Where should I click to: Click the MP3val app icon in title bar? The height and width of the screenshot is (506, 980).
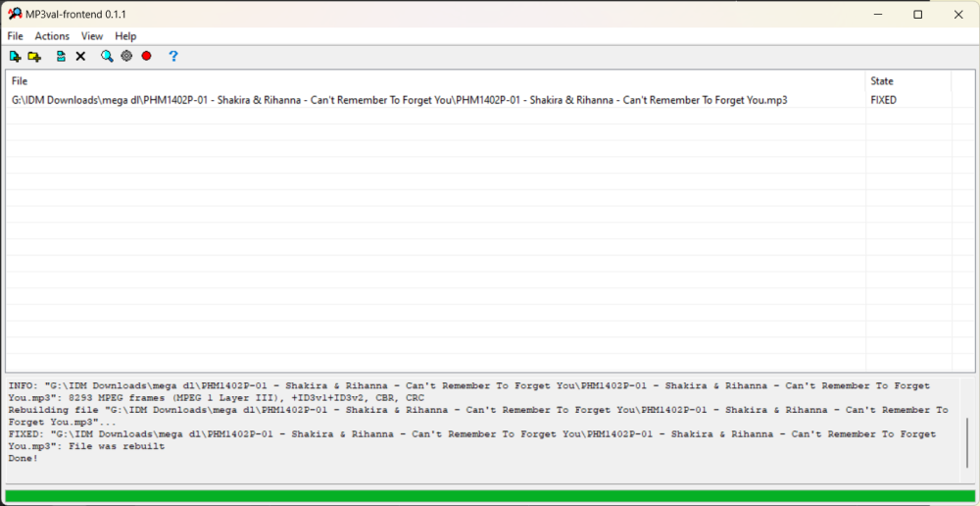coord(15,14)
